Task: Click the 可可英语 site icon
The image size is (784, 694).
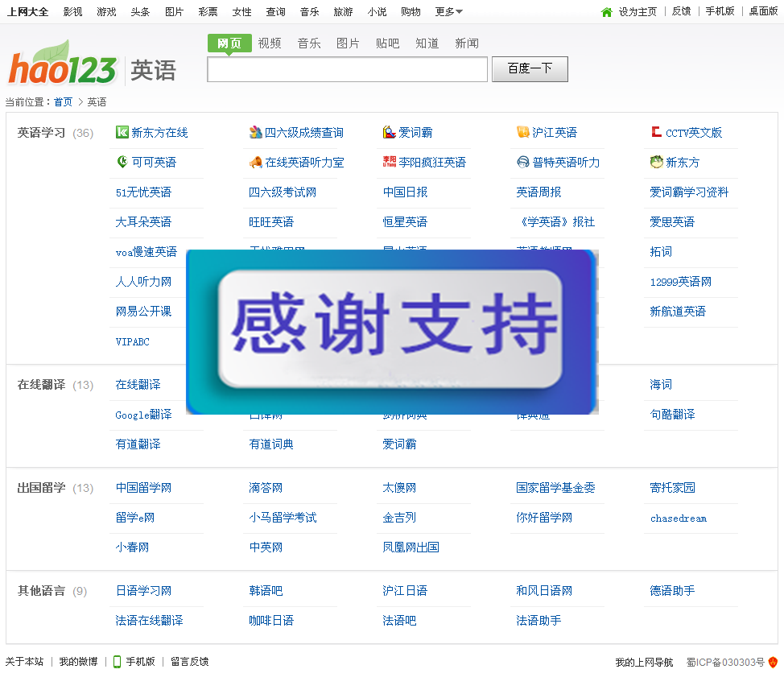Action: tap(122, 162)
